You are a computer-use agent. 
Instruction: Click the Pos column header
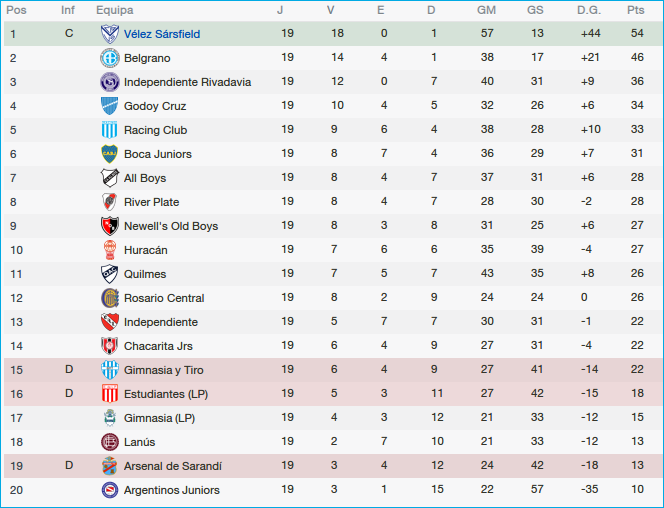(17, 10)
